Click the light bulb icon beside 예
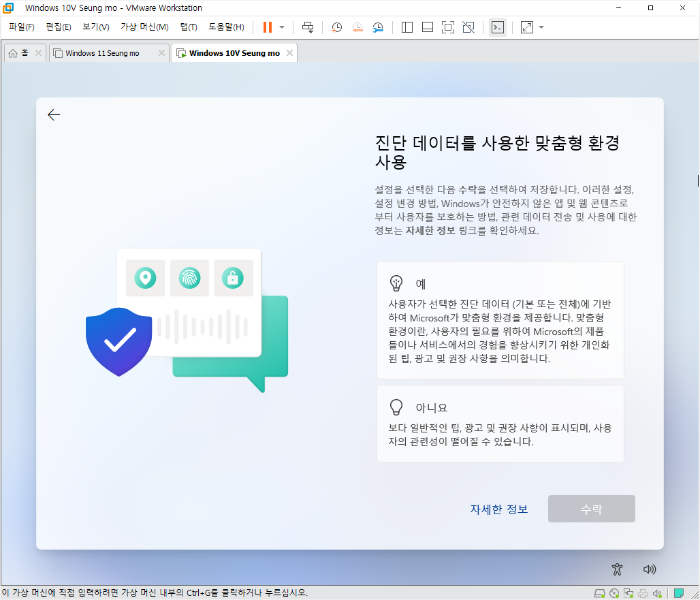The width and height of the screenshot is (700, 600). tap(396, 283)
